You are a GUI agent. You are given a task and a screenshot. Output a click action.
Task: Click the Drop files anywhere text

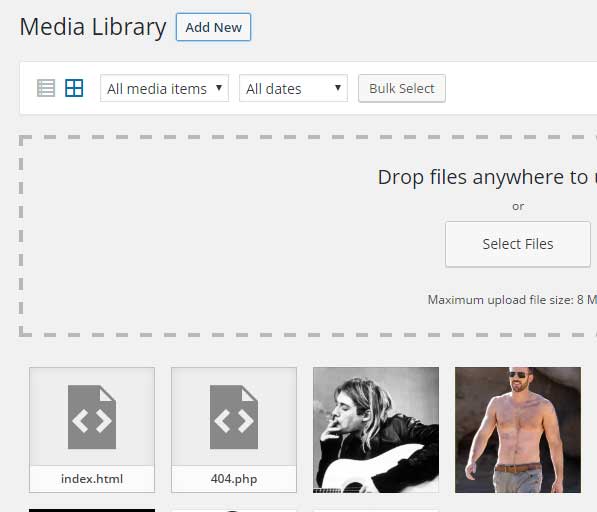(487, 177)
